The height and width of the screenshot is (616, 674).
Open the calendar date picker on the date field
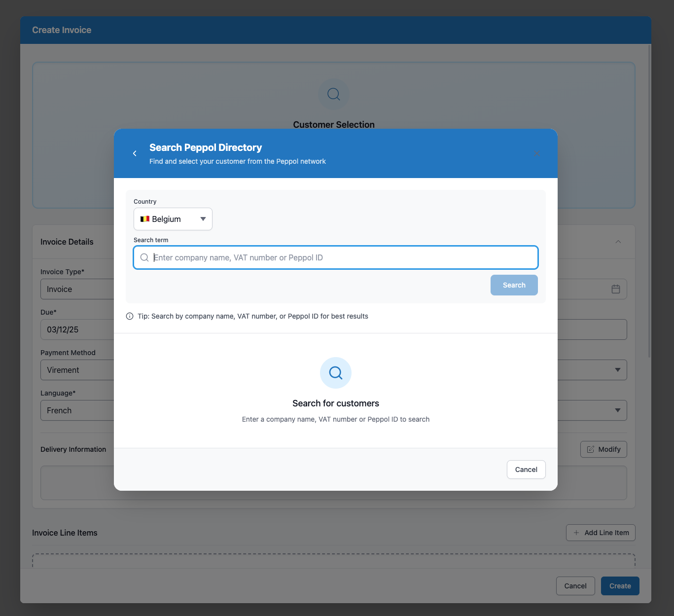[x=615, y=289]
